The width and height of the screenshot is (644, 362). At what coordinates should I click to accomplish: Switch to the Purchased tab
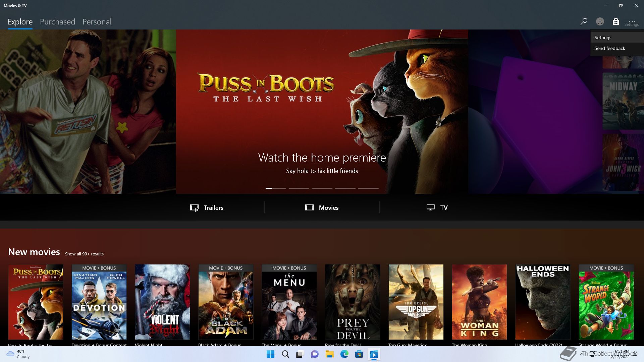(58, 22)
